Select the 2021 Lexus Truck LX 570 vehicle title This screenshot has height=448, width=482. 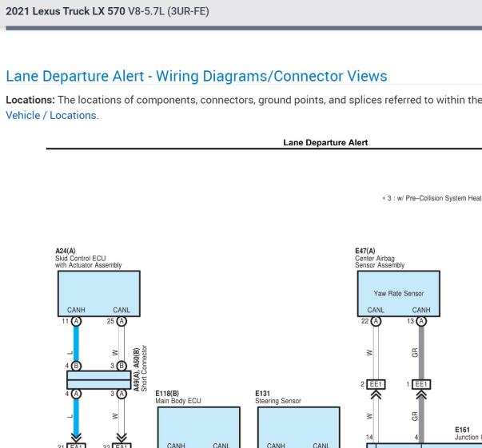[x=107, y=12]
